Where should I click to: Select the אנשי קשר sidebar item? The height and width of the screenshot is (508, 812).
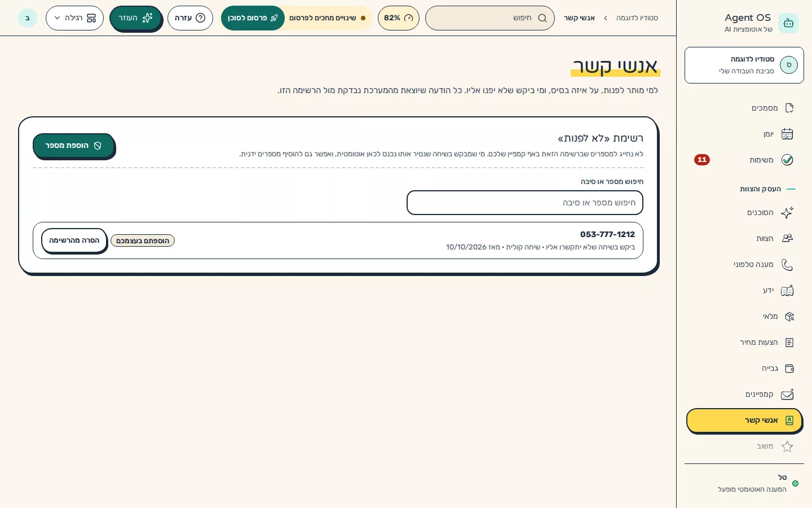(744, 421)
